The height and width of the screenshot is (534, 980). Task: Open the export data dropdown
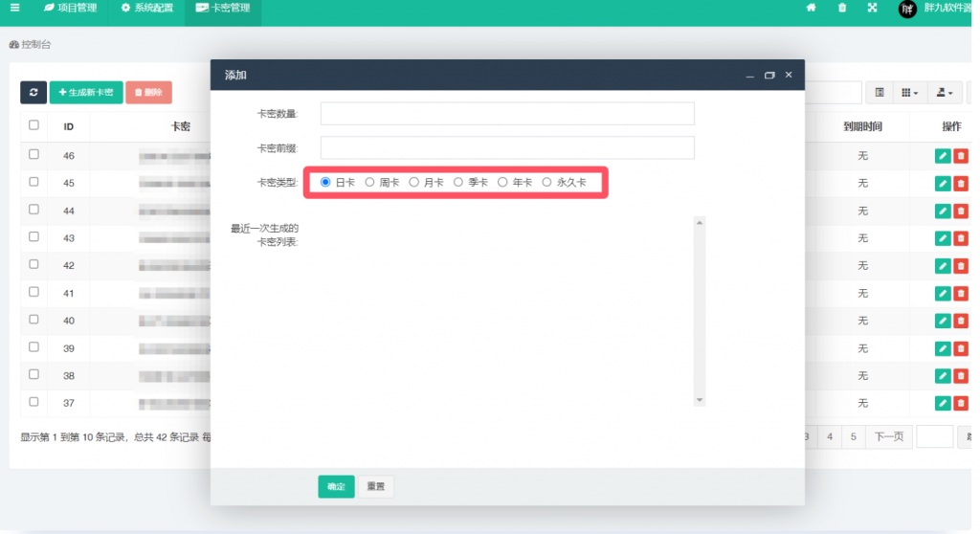[945, 93]
